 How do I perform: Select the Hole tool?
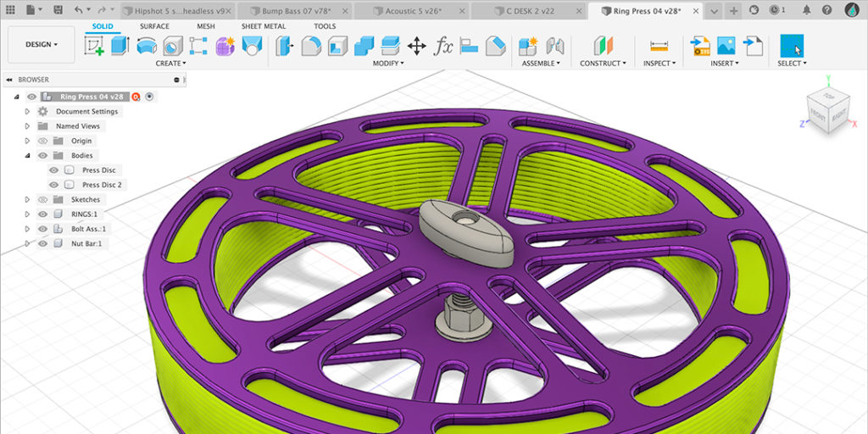[x=173, y=46]
